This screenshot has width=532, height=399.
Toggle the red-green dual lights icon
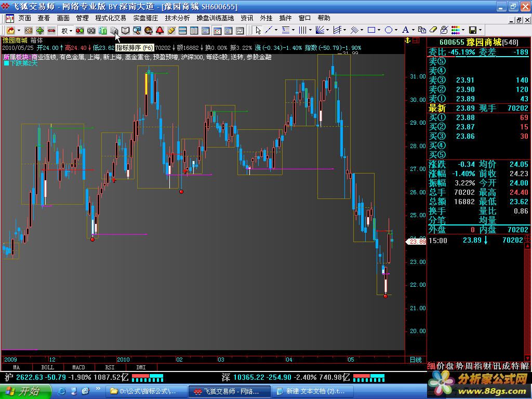point(80,31)
